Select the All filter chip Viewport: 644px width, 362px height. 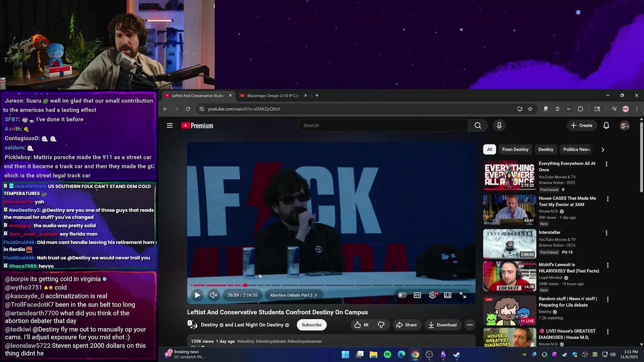click(x=490, y=149)
